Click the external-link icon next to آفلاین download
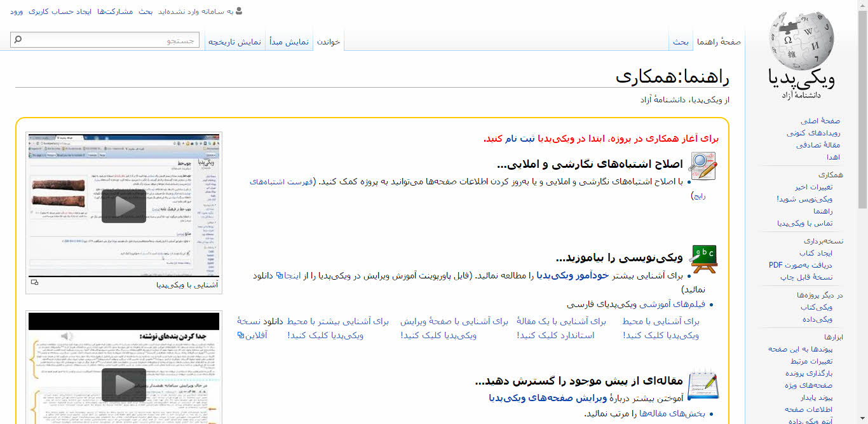Image resolution: width=868 pixels, height=424 pixels. pos(241,336)
